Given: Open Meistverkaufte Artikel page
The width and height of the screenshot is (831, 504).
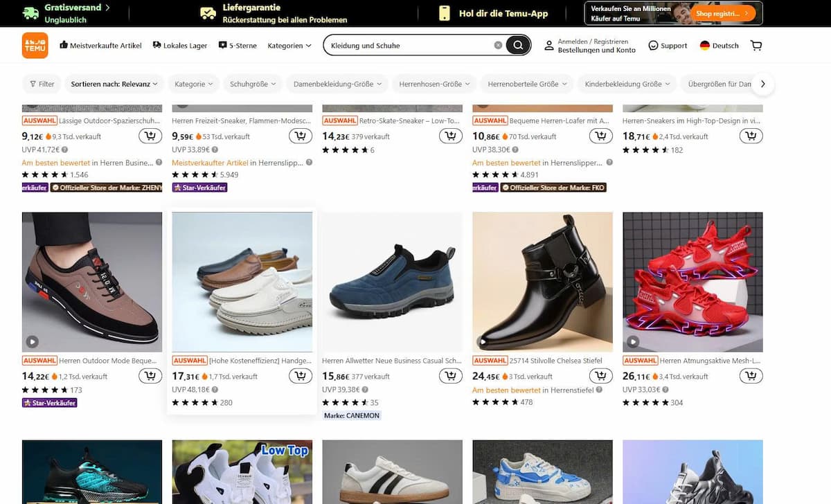Looking at the screenshot, I should click(100, 46).
